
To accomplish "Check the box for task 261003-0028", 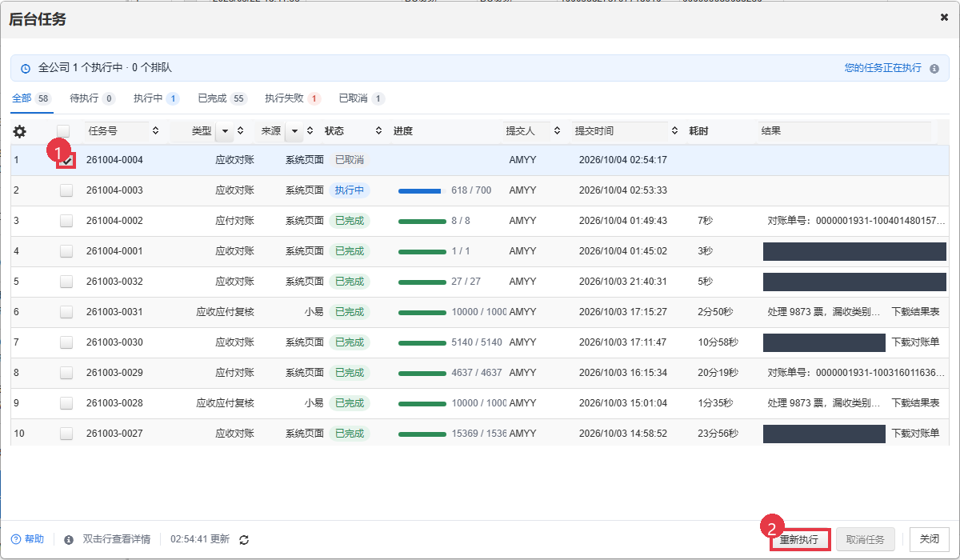I will pos(66,403).
